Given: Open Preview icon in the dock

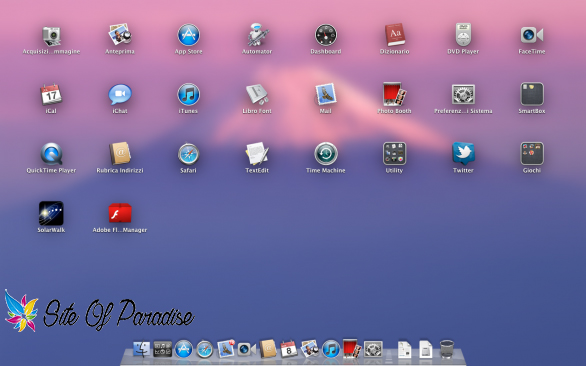Looking at the screenshot, I should pos(310,348).
